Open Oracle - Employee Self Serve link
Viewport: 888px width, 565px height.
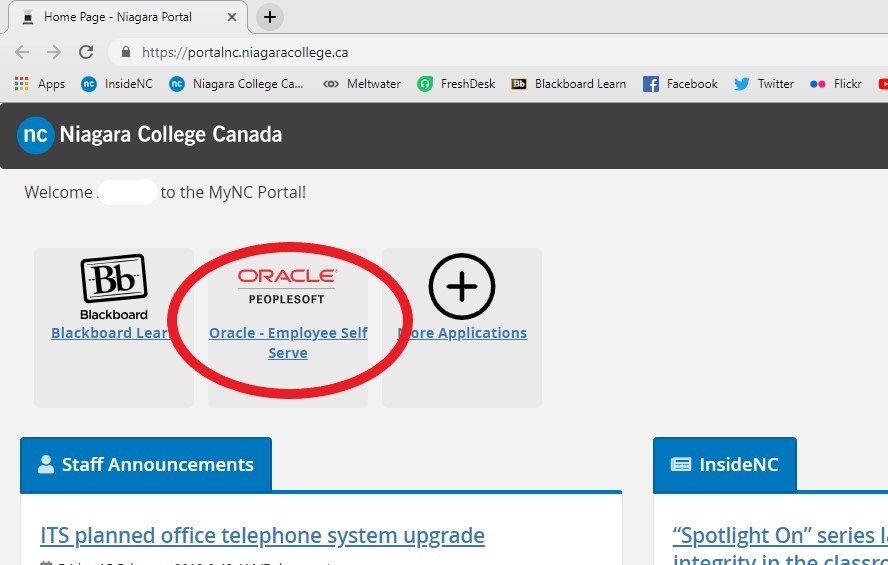pos(288,343)
